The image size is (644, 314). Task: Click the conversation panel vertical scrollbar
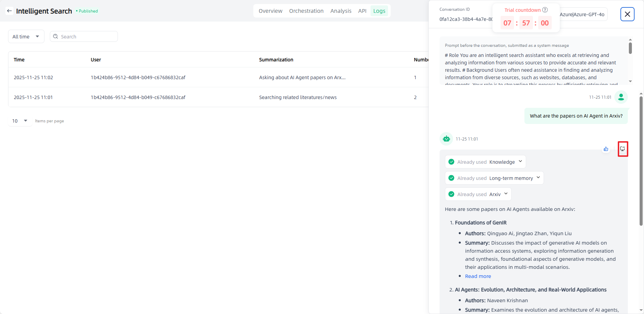[641, 162]
